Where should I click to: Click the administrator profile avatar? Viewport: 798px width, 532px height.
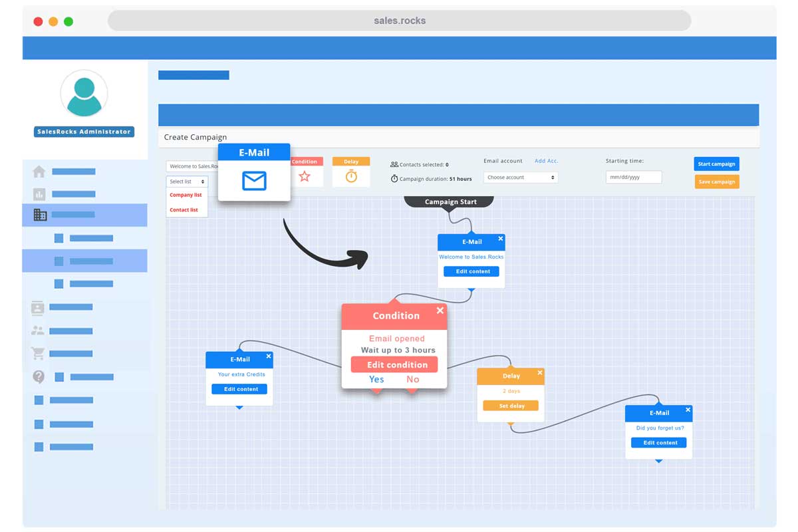click(x=84, y=94)
